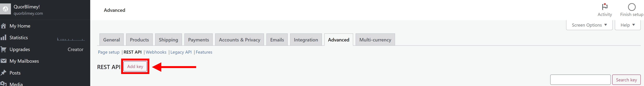The image size is (644, 86).
Task: Switch to the Payments tab
Action: pos(199,40)
